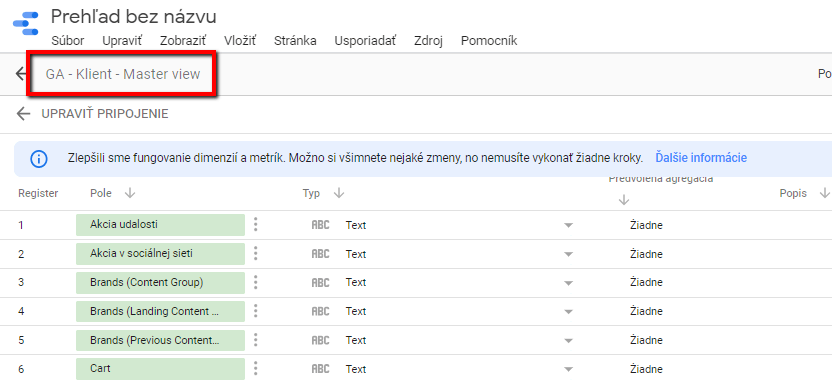
Task: Click Žiadne aggregation in Cart row
Action: pos(646,370)
